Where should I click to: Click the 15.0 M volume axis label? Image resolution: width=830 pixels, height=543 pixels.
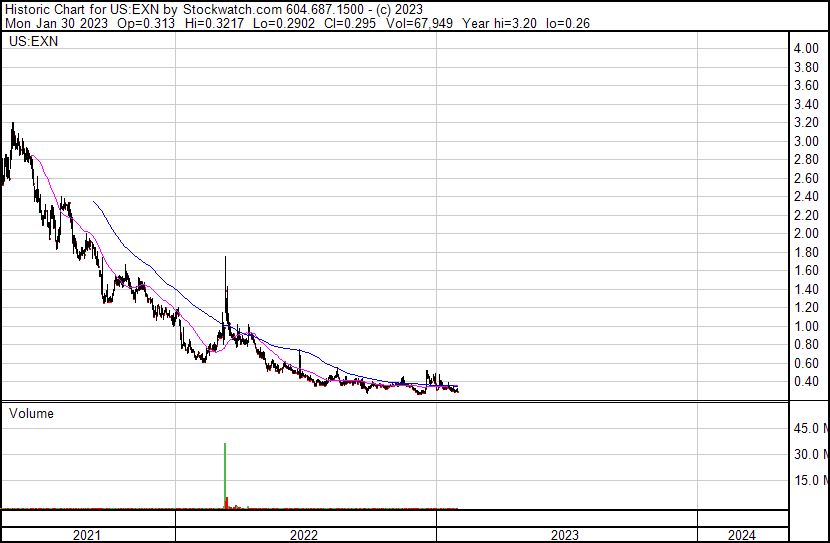(810, 480)
